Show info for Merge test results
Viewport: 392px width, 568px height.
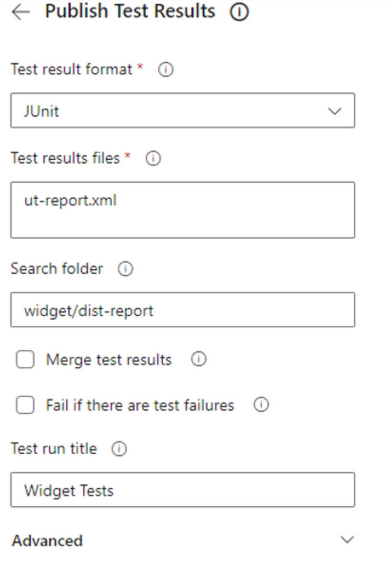click(x=199, y=359)
